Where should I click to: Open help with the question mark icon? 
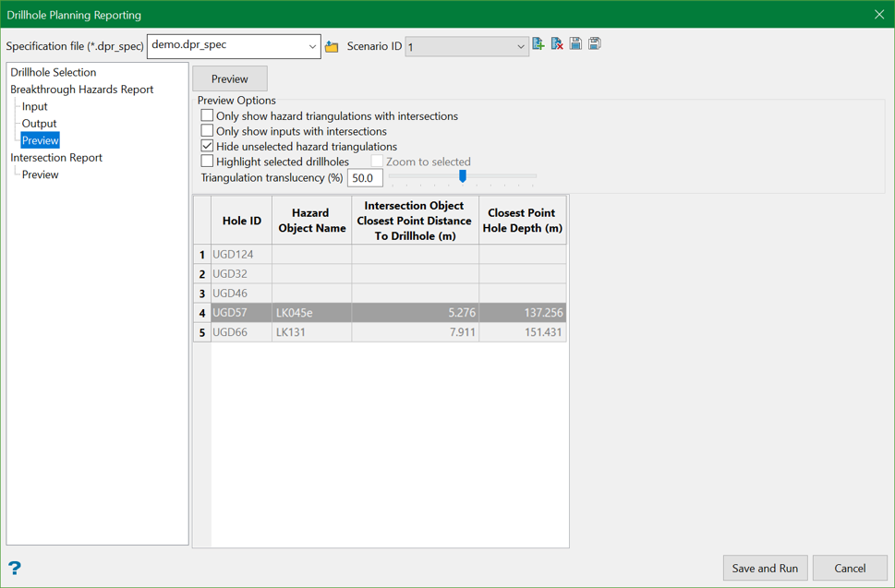(x=15, y=568)
